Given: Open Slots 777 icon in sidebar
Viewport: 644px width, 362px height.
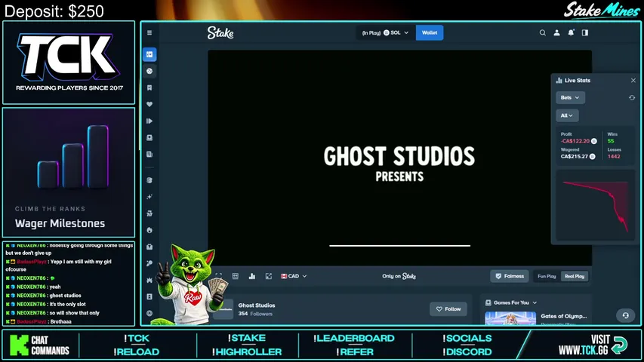Looking at the screenshot, I should click(149, 213).
